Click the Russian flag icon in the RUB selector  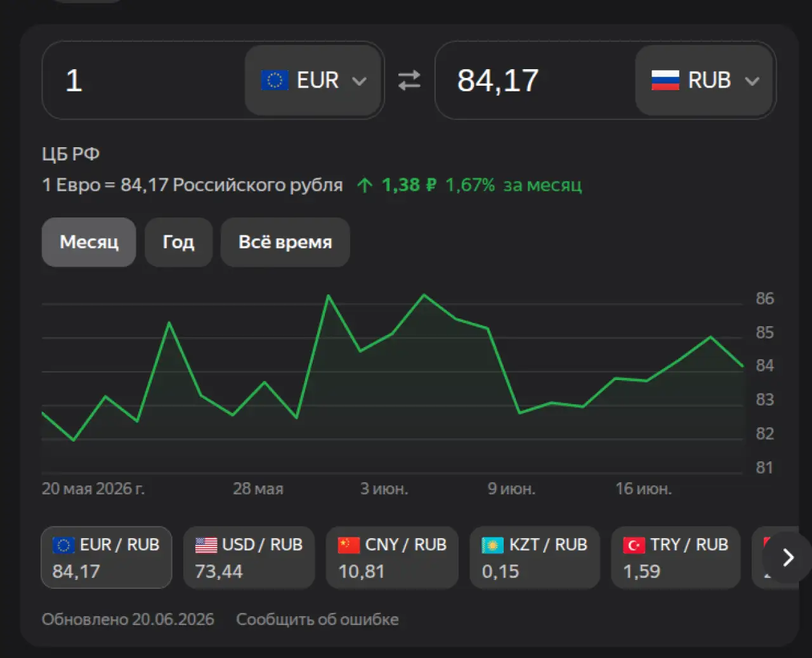point(665,81)
